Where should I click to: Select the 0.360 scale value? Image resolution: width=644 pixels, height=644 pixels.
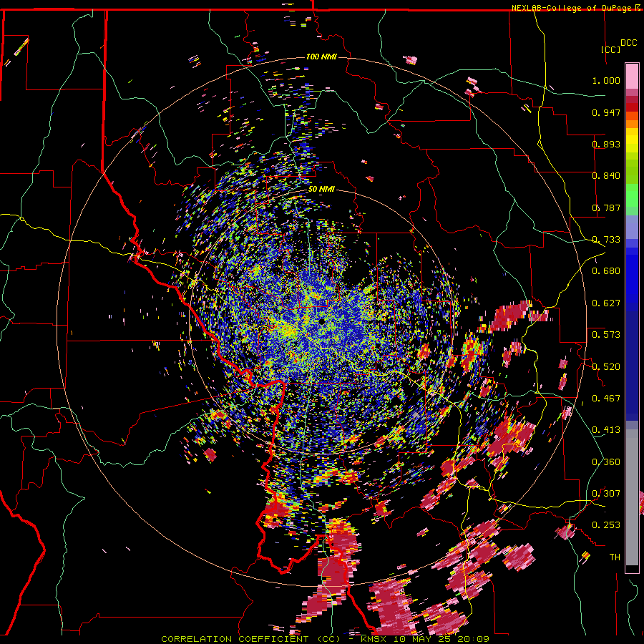[x=606, y=462]
